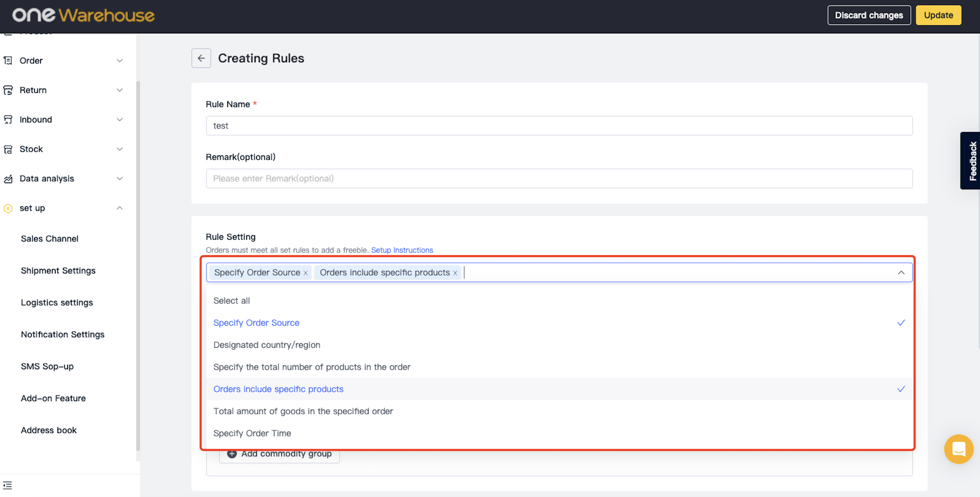Click the Discard changes button
This screenshot has height=497, width=980.
868,15
